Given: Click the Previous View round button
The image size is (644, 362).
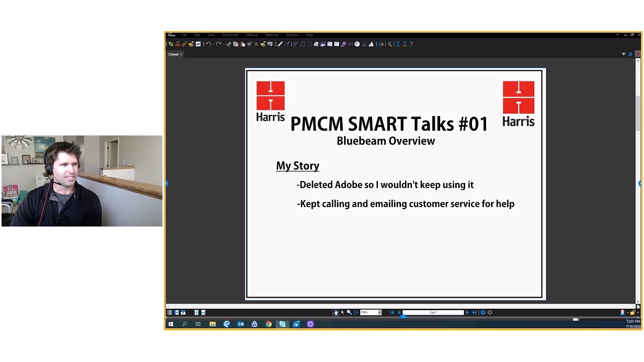Looking at the screenshot, I should coord(483,312).
